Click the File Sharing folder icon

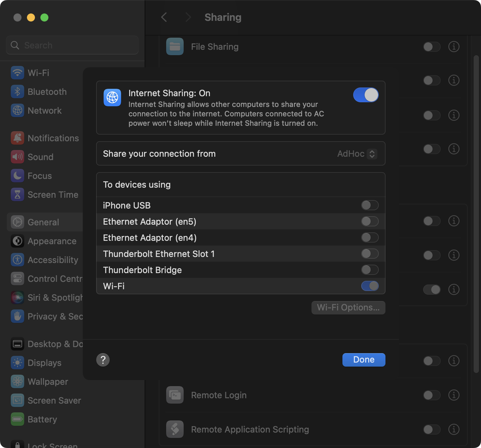(x=175, y=46)
